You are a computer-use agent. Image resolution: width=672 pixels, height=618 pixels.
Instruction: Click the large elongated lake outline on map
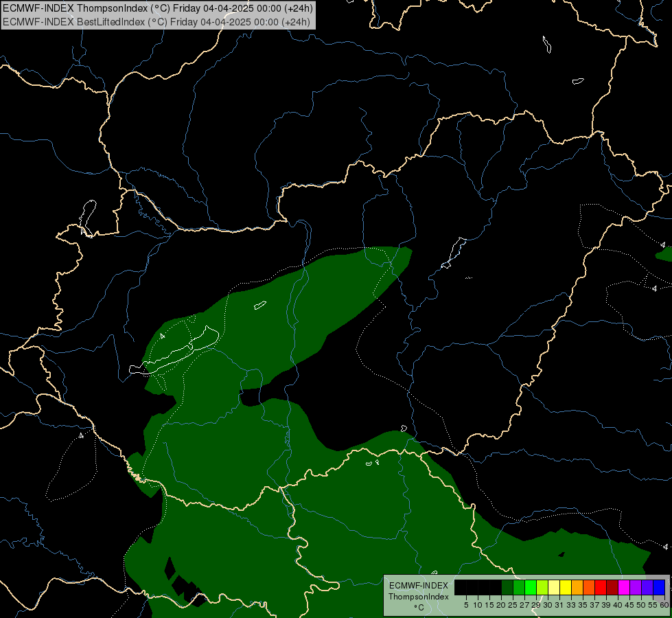174,351
